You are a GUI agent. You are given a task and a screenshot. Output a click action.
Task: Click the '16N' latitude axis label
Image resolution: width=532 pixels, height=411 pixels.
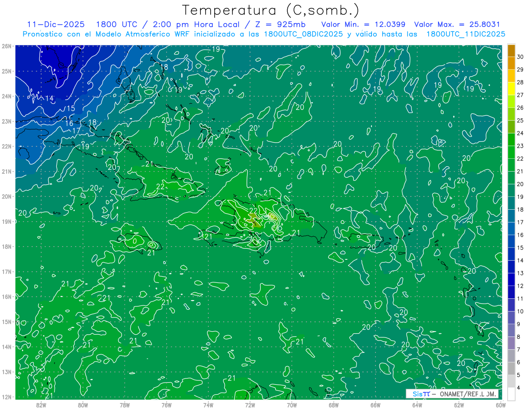[x=7, y=297]
